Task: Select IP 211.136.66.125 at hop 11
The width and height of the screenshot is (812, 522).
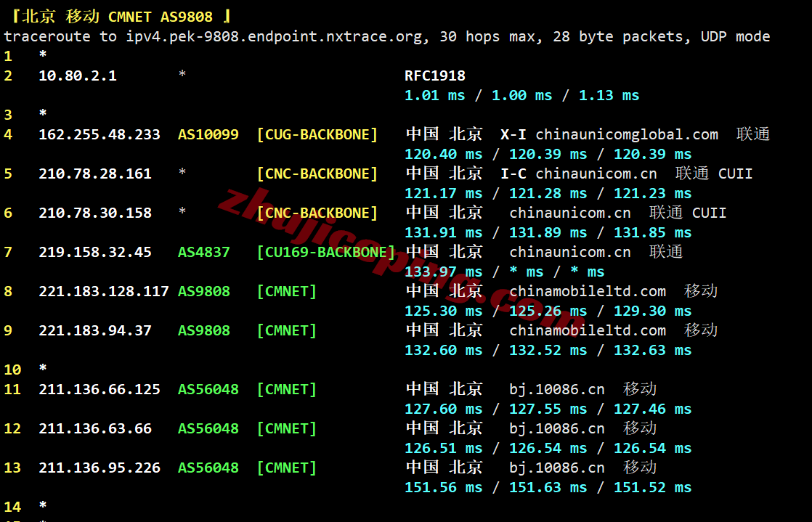Action: pos(100,389)
